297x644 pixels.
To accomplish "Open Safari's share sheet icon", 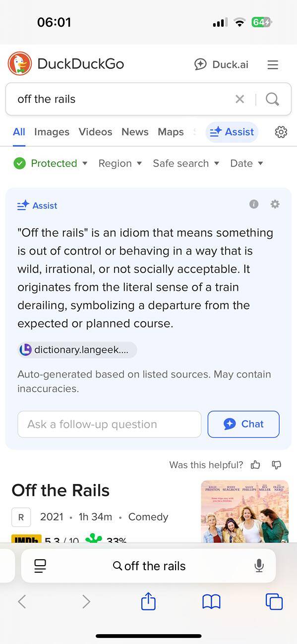I will [148, 601].
